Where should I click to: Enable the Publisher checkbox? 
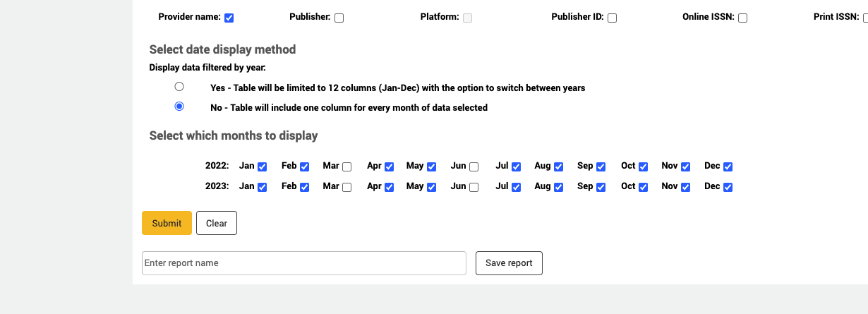[339, 18]
